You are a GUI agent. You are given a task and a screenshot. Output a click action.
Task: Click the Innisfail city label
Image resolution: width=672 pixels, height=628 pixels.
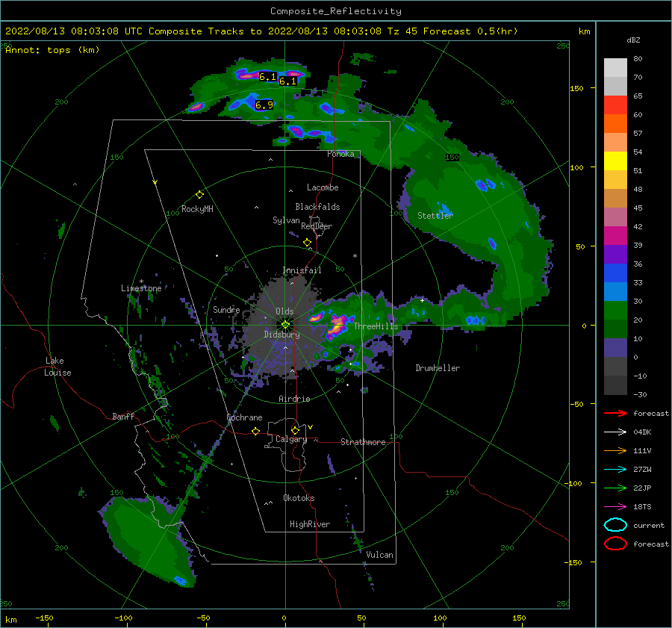(302, 270)
